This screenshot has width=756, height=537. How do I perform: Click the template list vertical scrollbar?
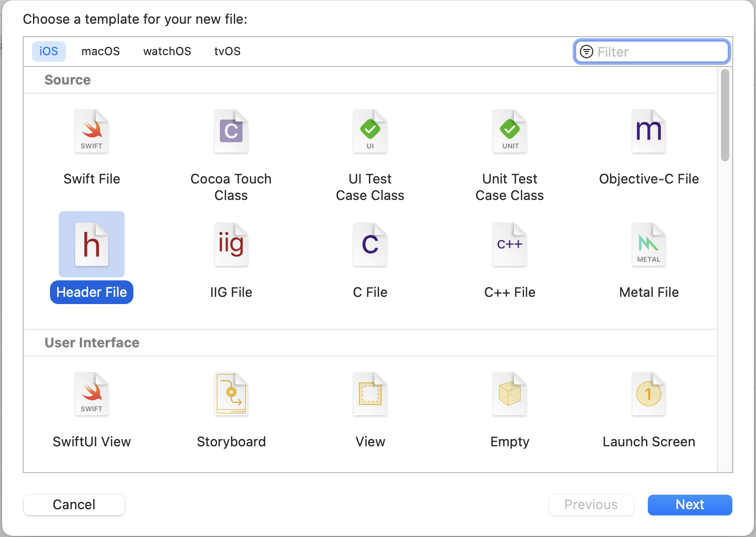725,115
